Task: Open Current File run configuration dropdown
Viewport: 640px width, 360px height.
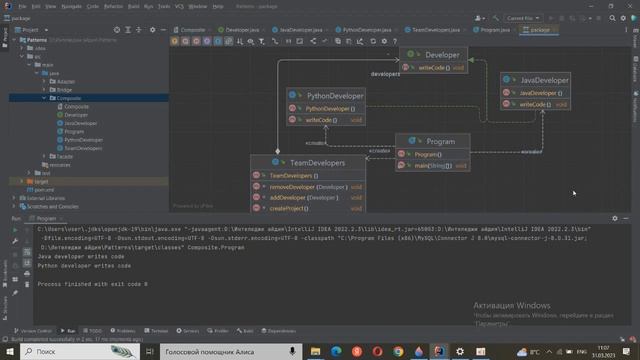Action: coord(523,18)
